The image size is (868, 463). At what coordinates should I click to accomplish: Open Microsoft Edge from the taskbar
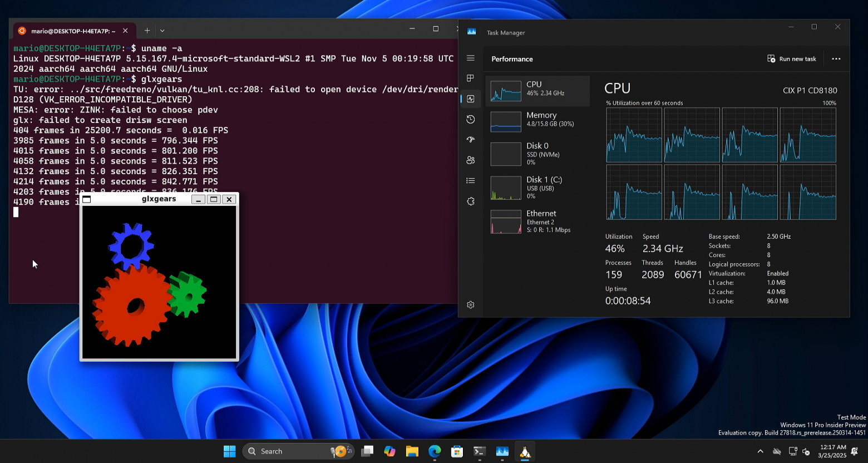coord(434,451)
